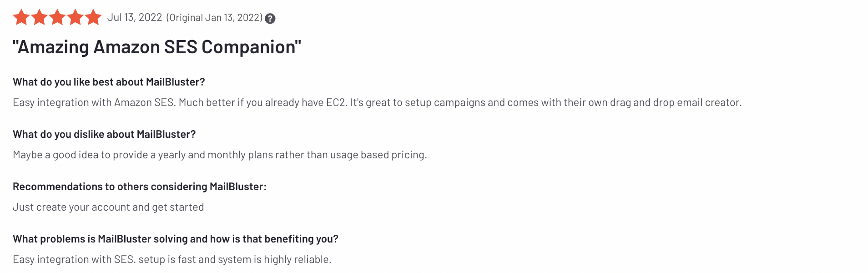The image size is (868, 273).
Task: Click the fourth rating star
Action: [x=76, y=17]
